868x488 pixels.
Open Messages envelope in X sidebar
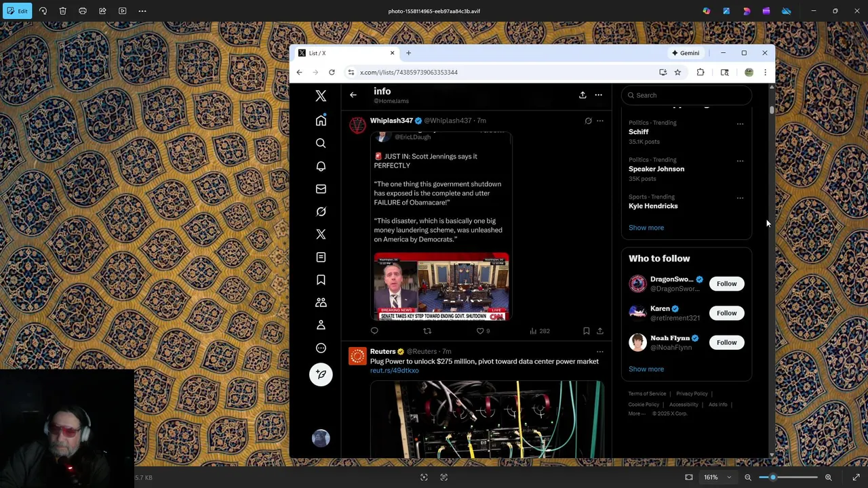[321, 189]
